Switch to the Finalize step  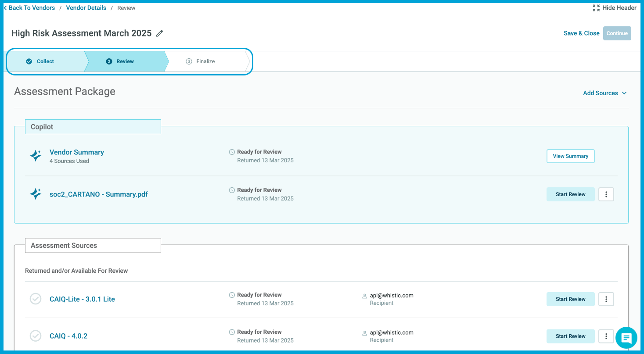tap(201, 61)
